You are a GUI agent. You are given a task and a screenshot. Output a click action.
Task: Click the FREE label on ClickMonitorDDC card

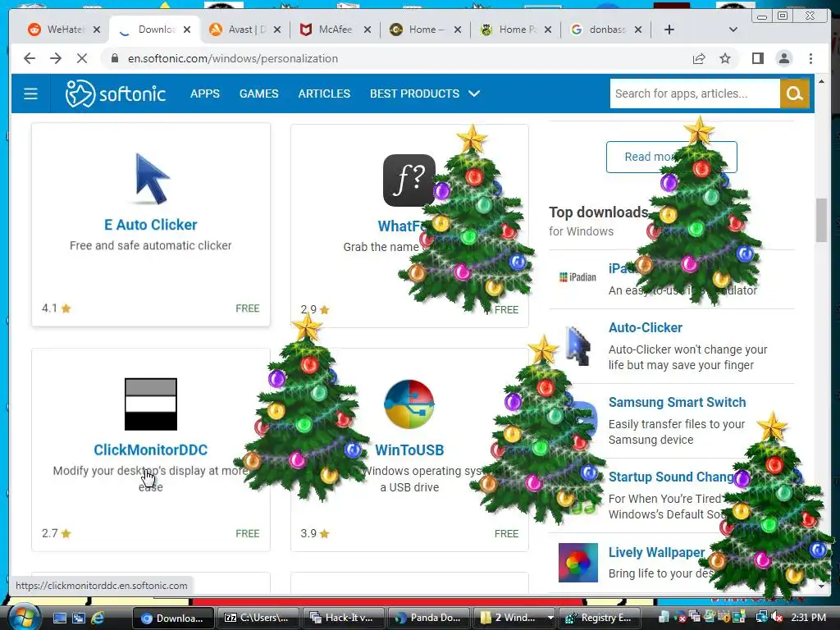point(248,533)
